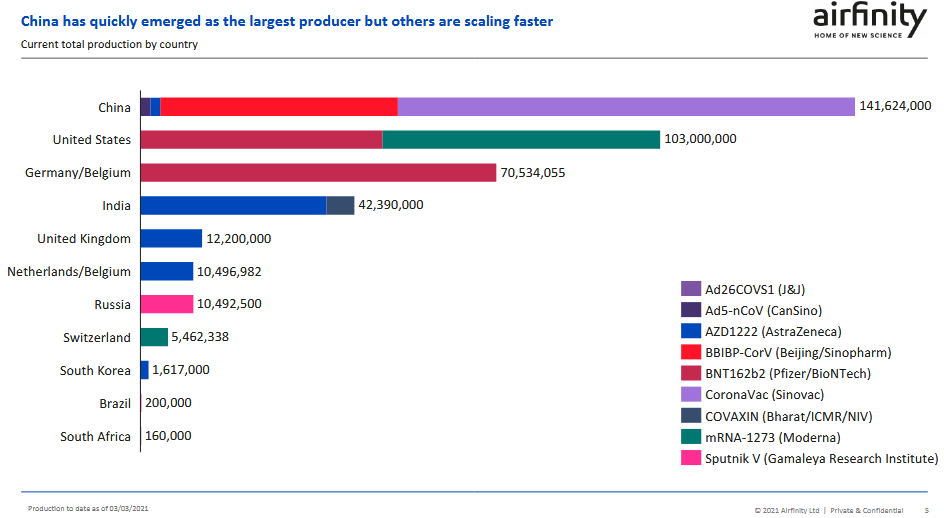Select the small South Korea bar
This screenshot has width=944, height=518.
[x=144, y=370]
